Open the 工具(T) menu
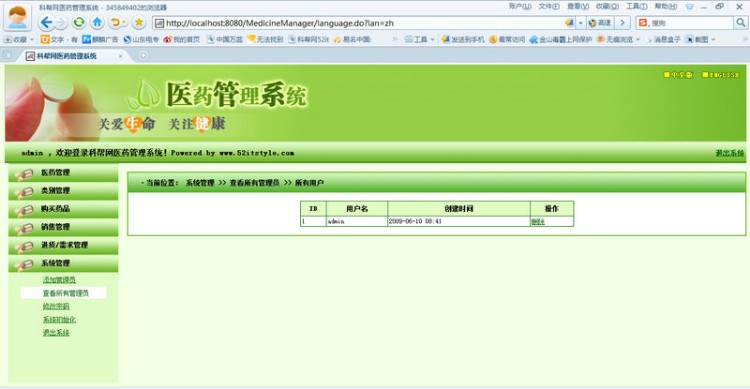 coord(637,6)
